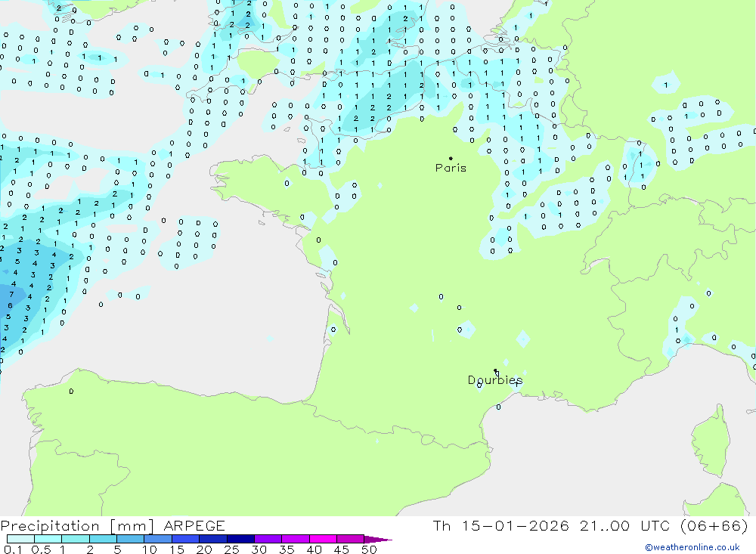Click the Paris city label
This screenshot has width=756, height=554.
click(451, 168)
